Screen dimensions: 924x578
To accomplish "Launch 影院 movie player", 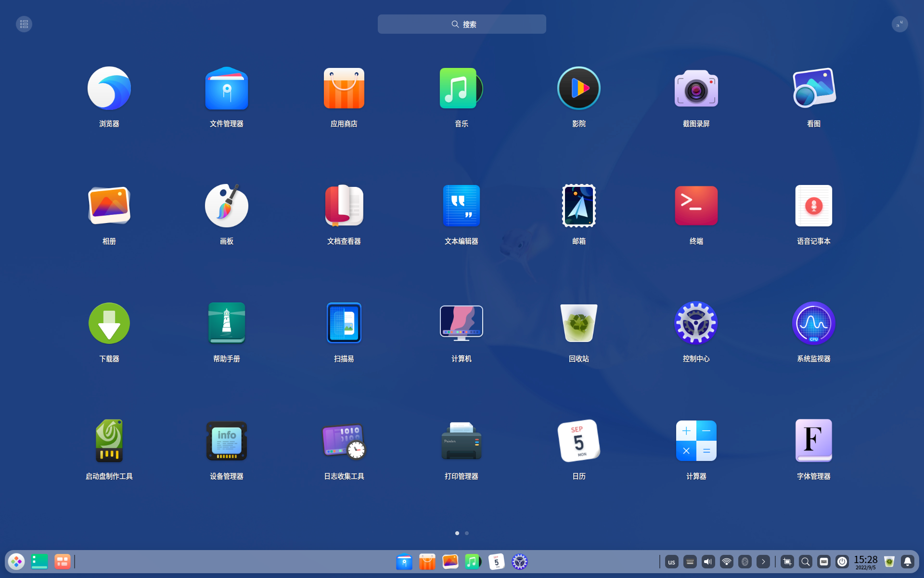I will pos(578,89).
